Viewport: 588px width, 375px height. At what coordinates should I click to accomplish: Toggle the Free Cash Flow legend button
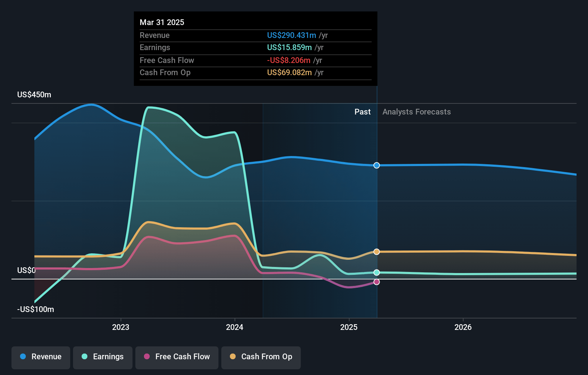click(177, 357)
